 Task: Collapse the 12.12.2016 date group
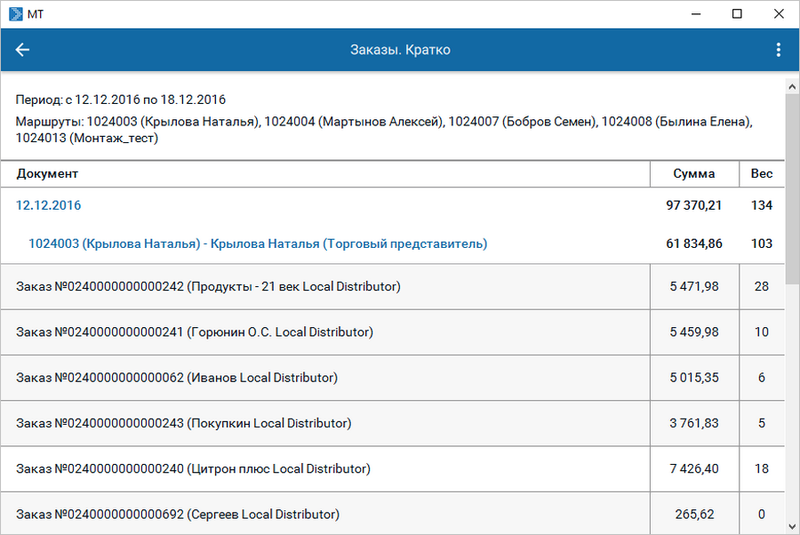(49, 205)
